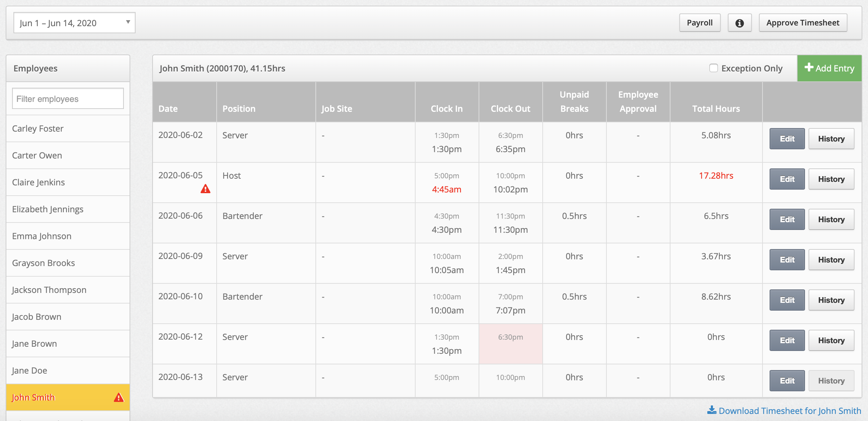Edit the 2020-06-09 Server entry

pos(787,260)
